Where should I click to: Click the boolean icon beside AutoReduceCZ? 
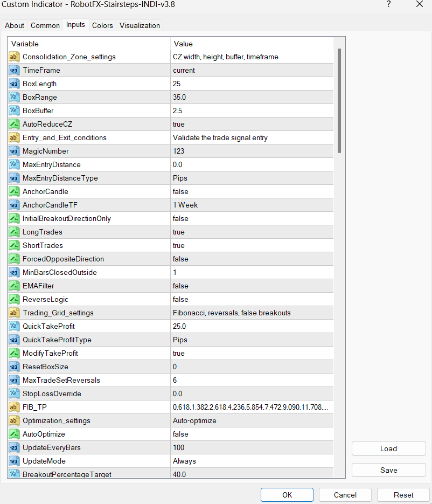coord(14,125)
